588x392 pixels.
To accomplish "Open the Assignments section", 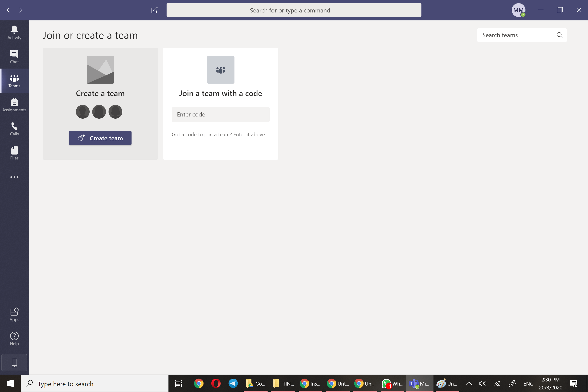I will coord(14,105).
